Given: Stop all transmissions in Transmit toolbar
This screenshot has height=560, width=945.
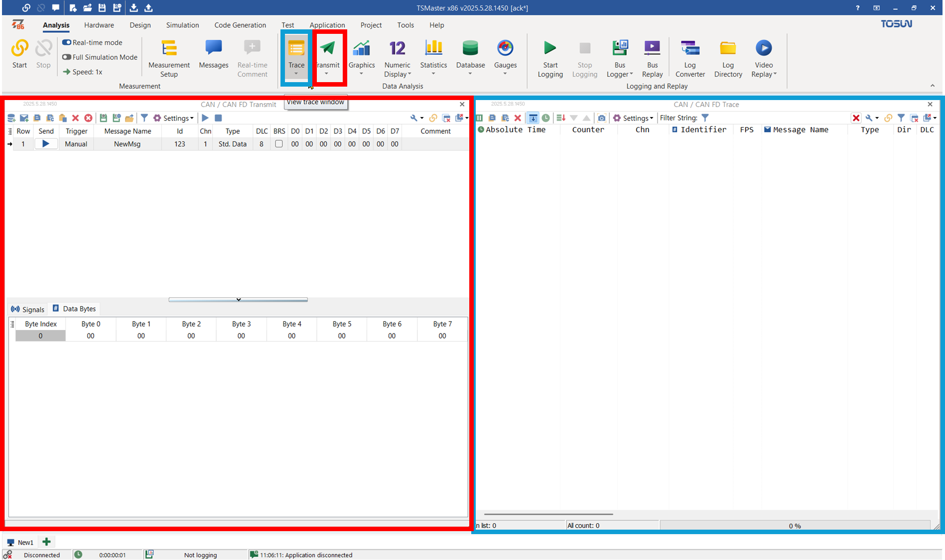Looking at the screenshot, I should pyautogui.click(x=218, y=118).
